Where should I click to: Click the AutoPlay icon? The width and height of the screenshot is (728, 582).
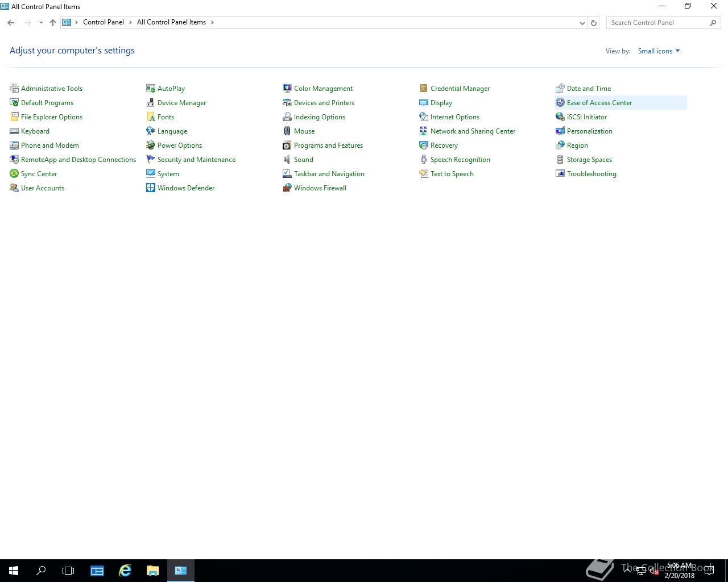(151, 88)
